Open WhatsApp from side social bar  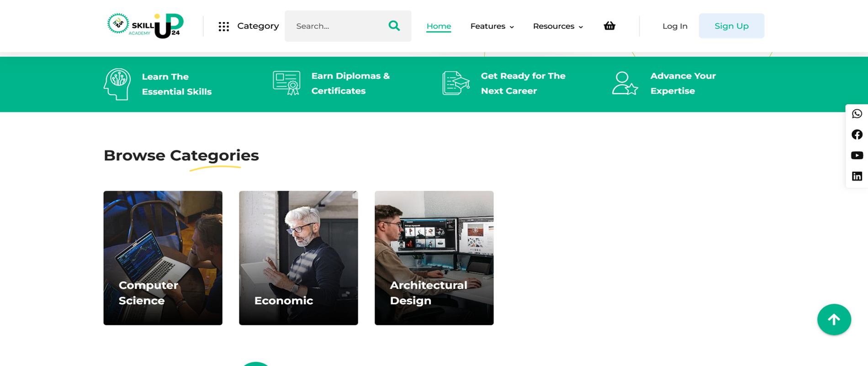[857, 114]
